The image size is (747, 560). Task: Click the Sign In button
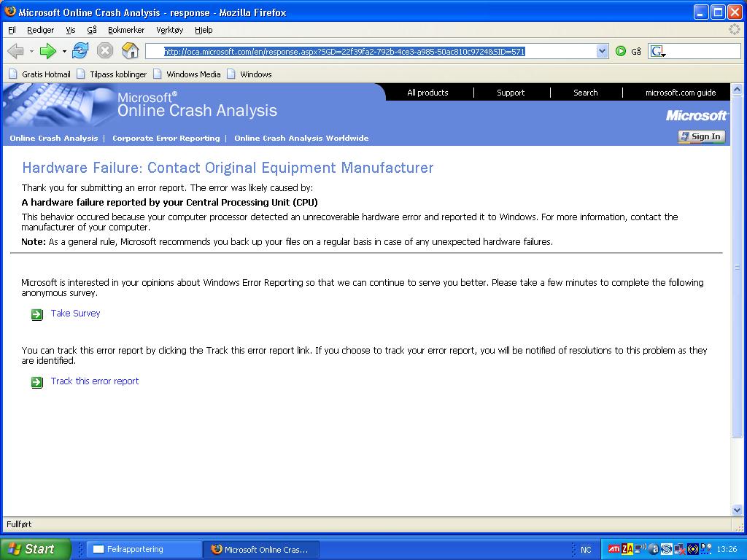[x=702, y=136]
